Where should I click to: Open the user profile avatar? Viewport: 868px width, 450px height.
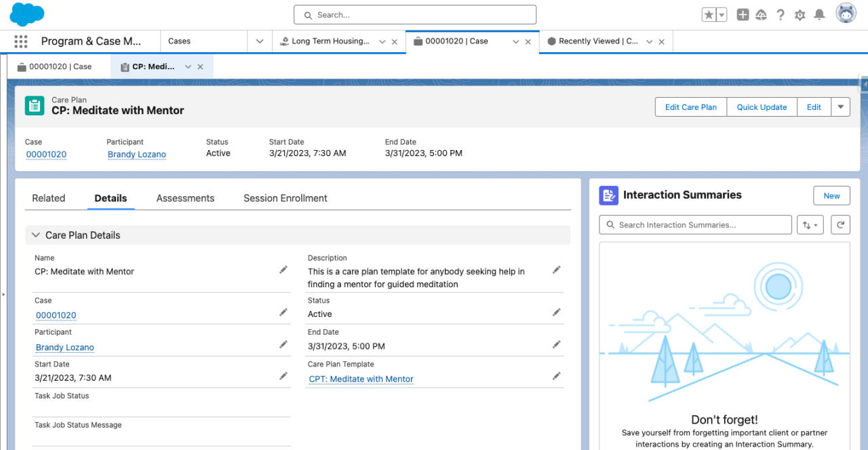click(x=846, y=14)
